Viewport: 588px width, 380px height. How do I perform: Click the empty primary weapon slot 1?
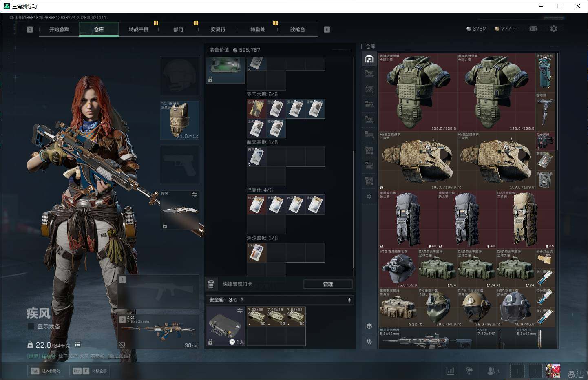coord(159,292)
